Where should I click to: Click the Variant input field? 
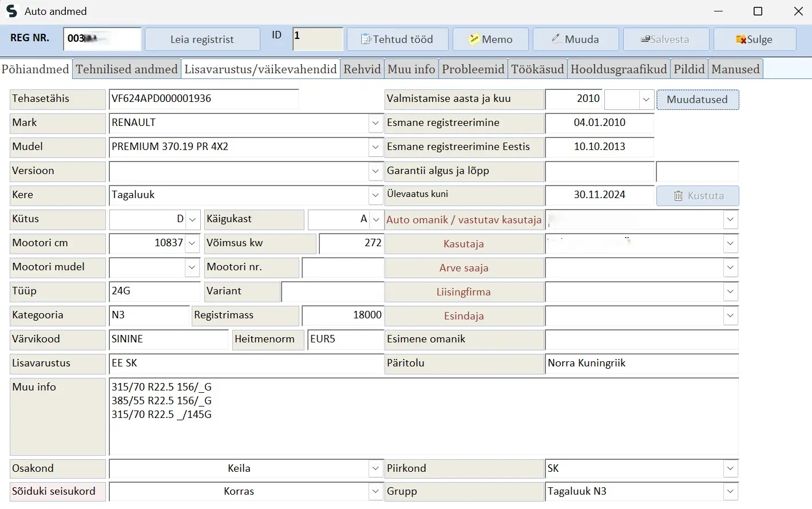pos(332,291)
